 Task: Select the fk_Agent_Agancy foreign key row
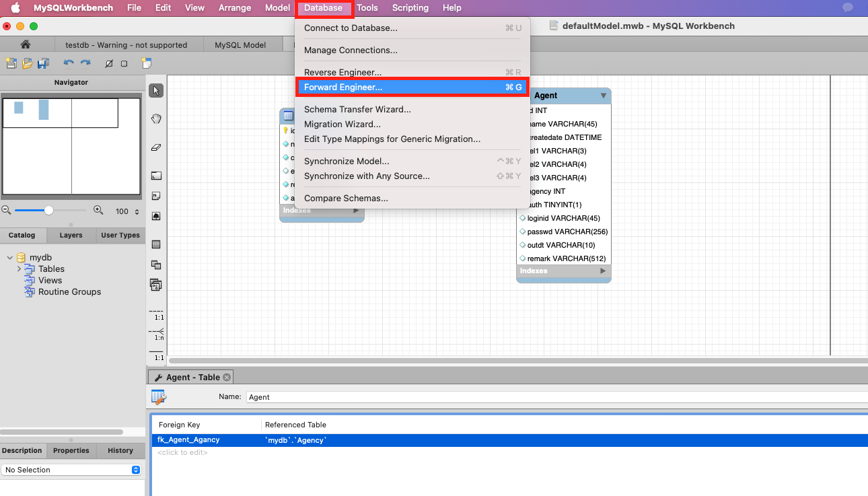click(509, 440)
